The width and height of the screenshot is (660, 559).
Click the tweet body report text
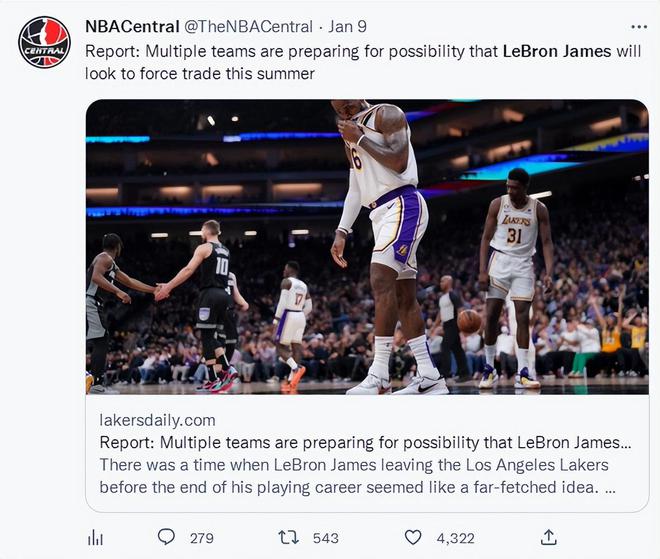[363, 62]
